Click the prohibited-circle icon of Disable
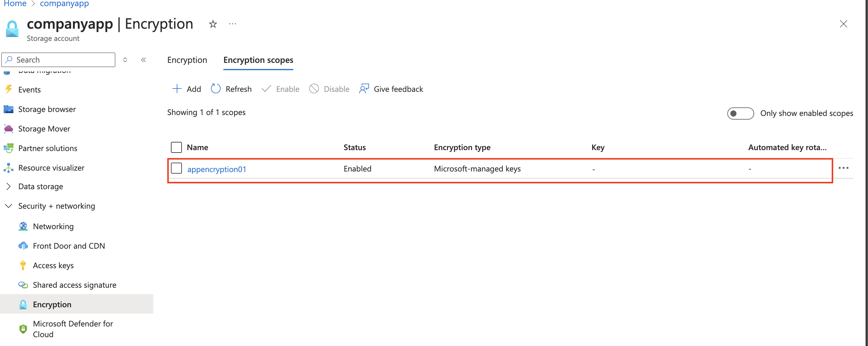The height and width of the screenshot is (346, 868). tap(314, 89)
